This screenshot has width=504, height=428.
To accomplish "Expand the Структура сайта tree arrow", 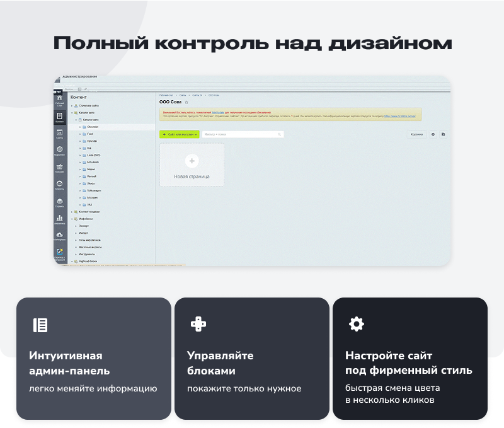I will pyautogui.click(x=72, y=106).
